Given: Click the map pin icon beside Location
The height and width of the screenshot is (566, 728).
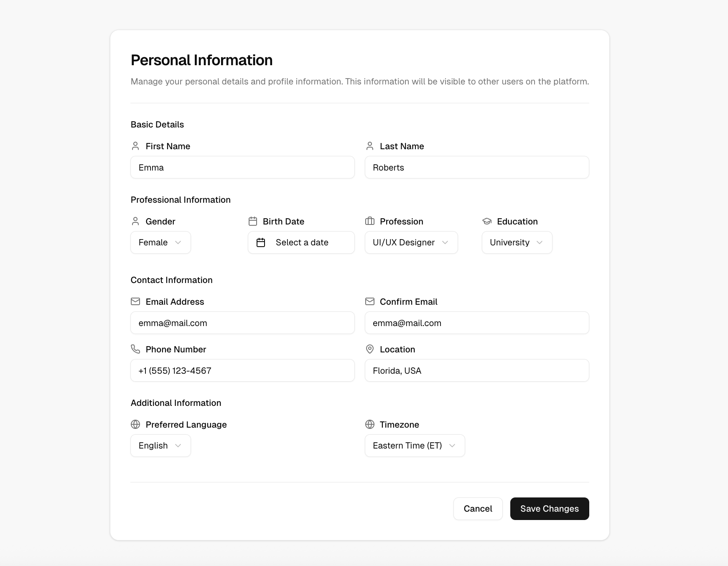Looking at the screenshot, I should [x=370, y=349].
